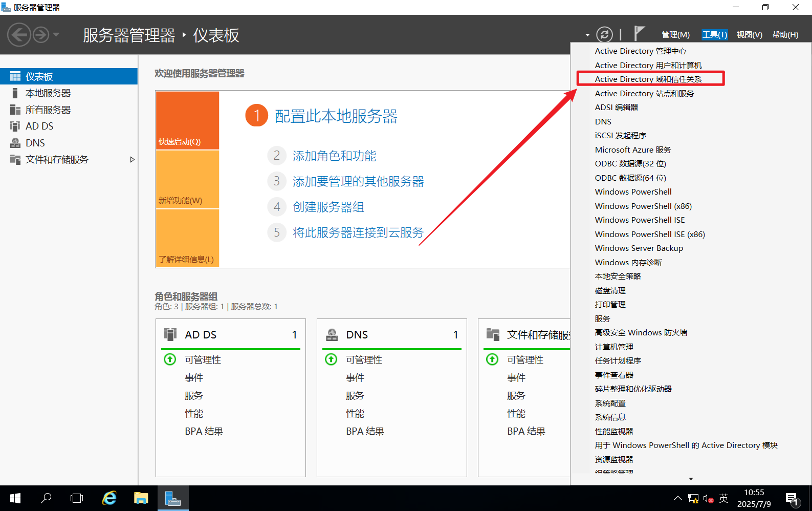Click the network tray icon
The width and height of the screenshot is (812, 511).
tap(693, 498)
